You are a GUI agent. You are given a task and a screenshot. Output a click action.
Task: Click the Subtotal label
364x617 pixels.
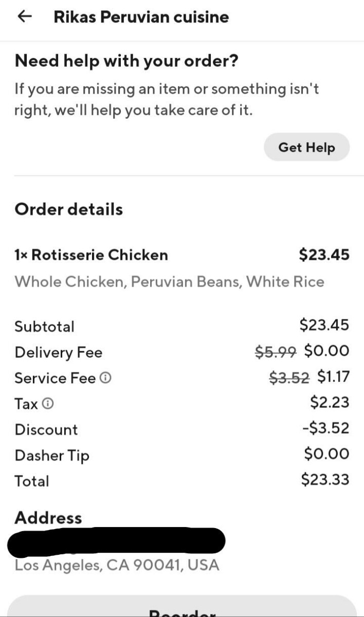pyautogui.click(x=44, y=326)
